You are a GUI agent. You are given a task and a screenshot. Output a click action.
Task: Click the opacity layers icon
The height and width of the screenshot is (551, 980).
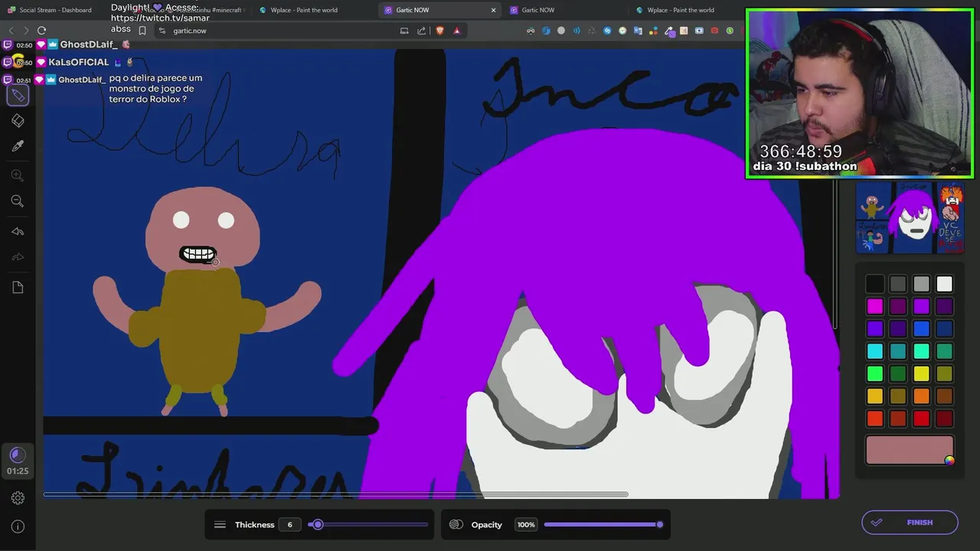coord(456,525)
